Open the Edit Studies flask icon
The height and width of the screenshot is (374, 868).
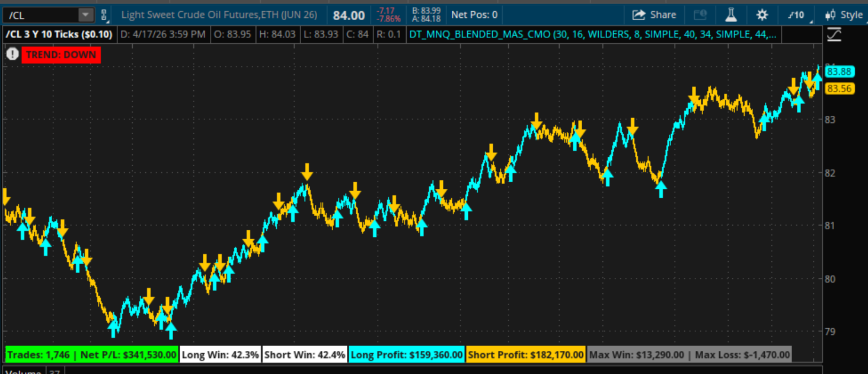click(730, 15)
